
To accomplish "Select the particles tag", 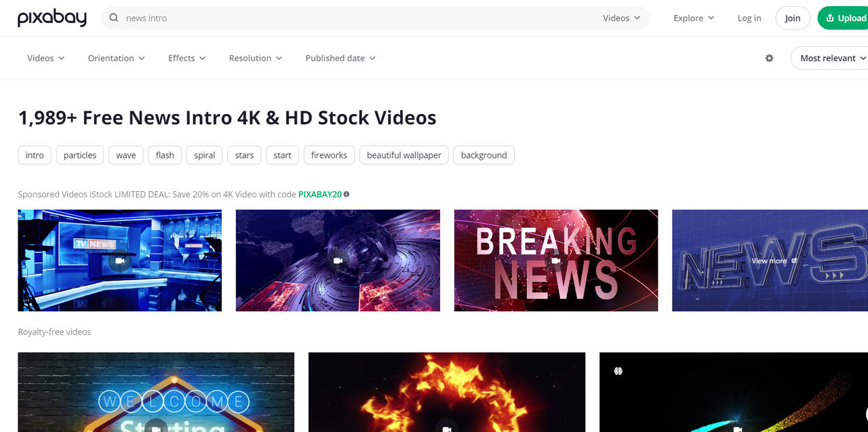I will click(80, 155).
